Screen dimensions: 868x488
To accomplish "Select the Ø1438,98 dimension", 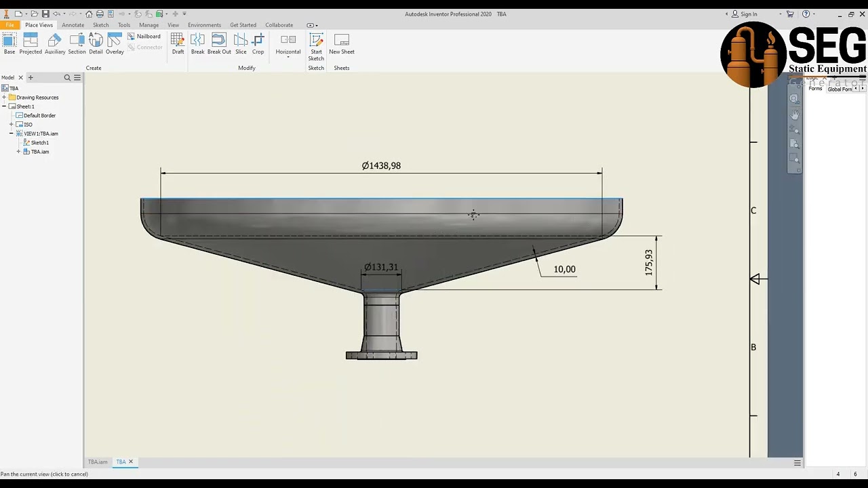I will coord(381,166).
